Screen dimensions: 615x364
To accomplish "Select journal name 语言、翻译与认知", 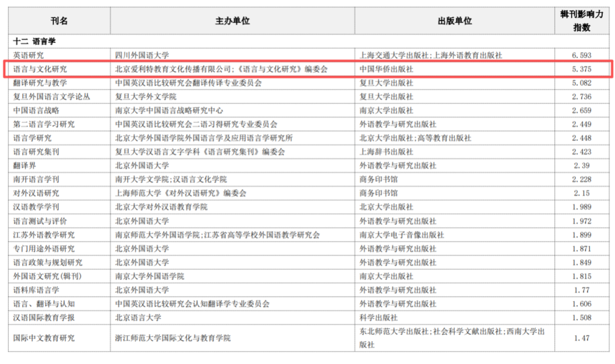I will pos(44,304).
